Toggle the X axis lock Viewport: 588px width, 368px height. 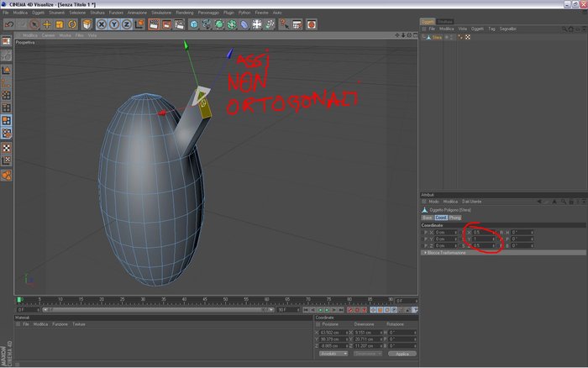[102, 24]
